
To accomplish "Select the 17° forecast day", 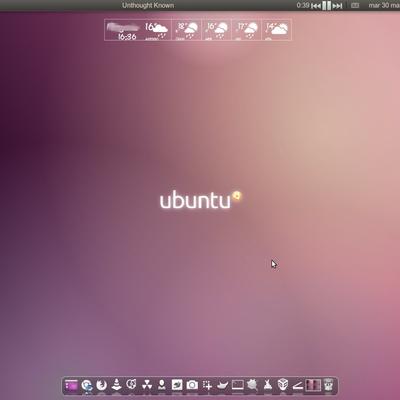I will pos(246,30).
